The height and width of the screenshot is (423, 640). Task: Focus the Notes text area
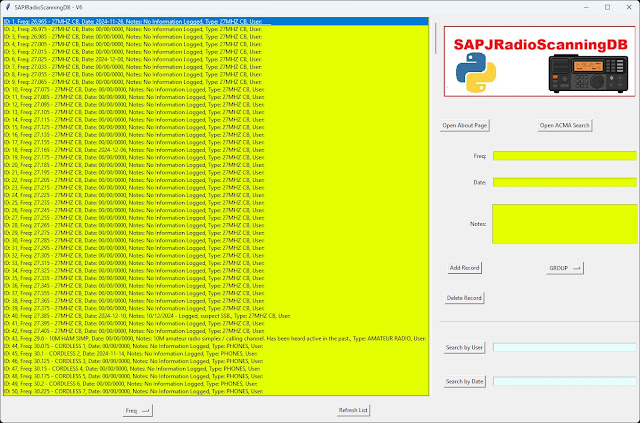[x=564, y=224]
